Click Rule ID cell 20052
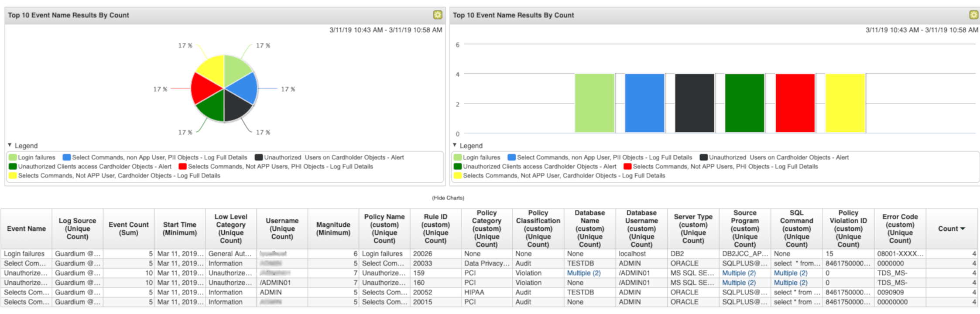This screenshot has height=314, width=980. coord(435,292)
